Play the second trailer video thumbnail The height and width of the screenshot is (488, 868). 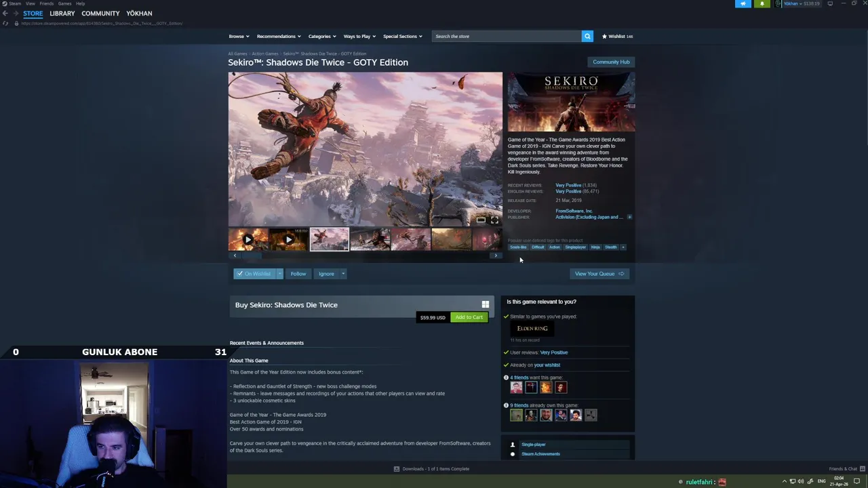pyautogui.click(x=289, y=239)
